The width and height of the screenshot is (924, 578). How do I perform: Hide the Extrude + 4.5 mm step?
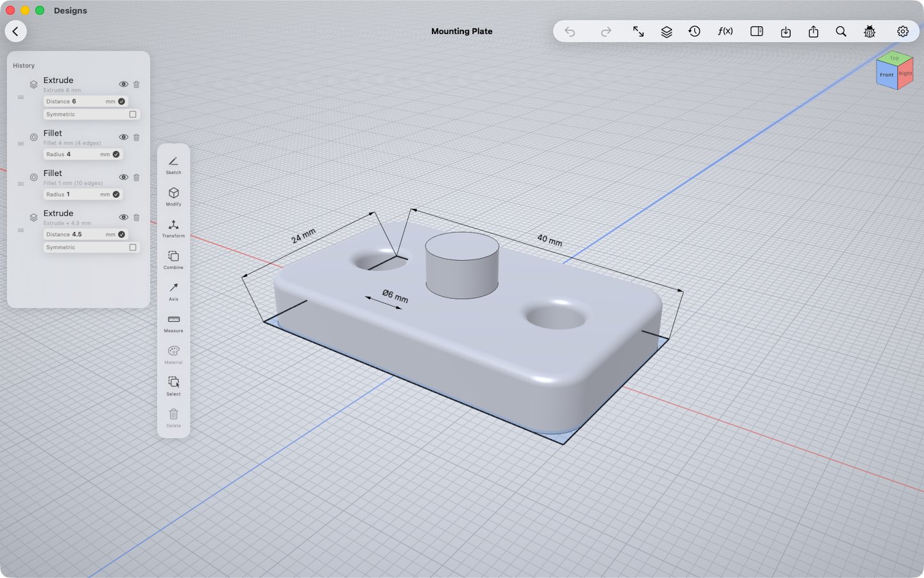point(124,217)
